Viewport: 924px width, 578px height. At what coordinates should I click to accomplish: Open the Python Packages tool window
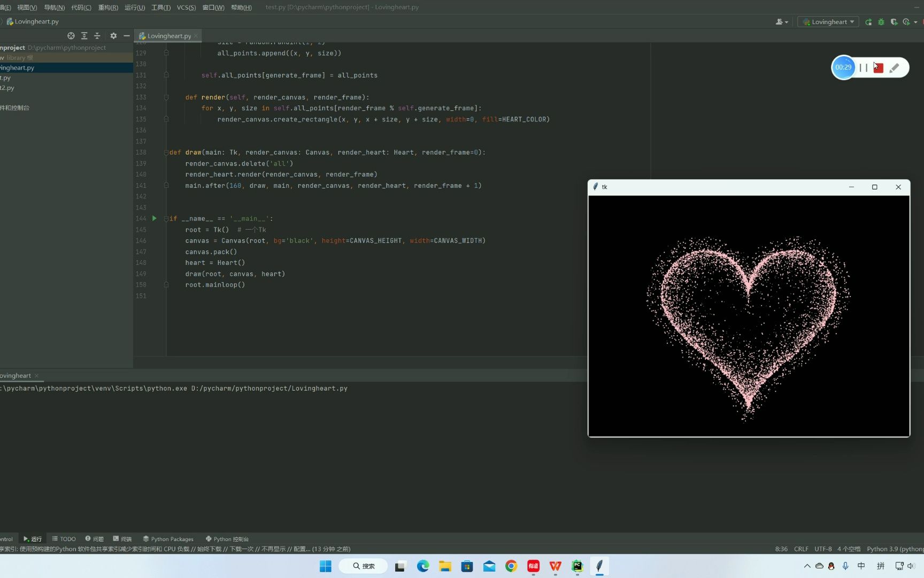click(x=168, y=539)
